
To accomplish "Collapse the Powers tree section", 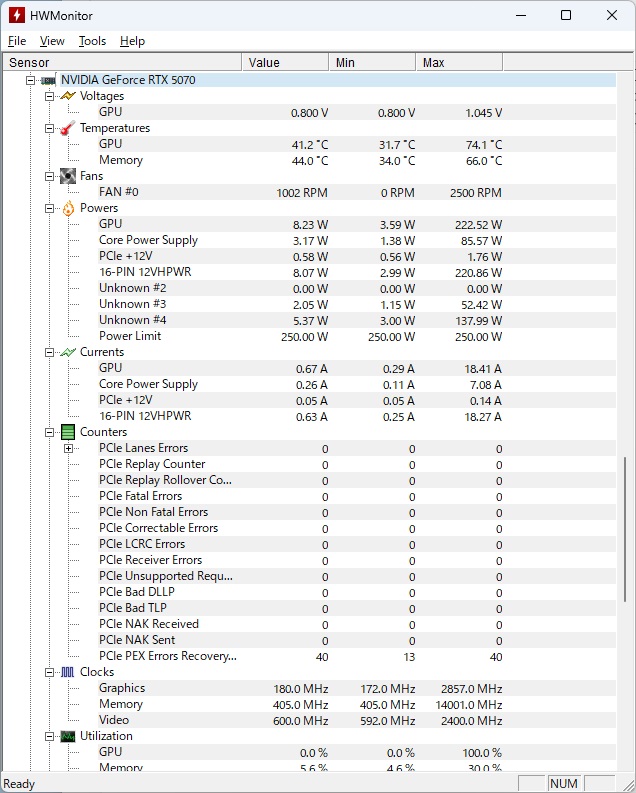I will (x=49, y=208).
